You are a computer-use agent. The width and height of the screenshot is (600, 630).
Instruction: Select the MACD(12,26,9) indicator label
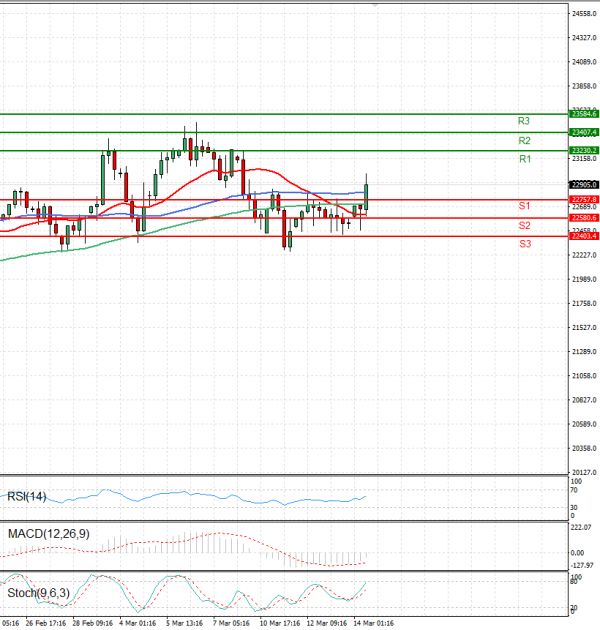50,534
